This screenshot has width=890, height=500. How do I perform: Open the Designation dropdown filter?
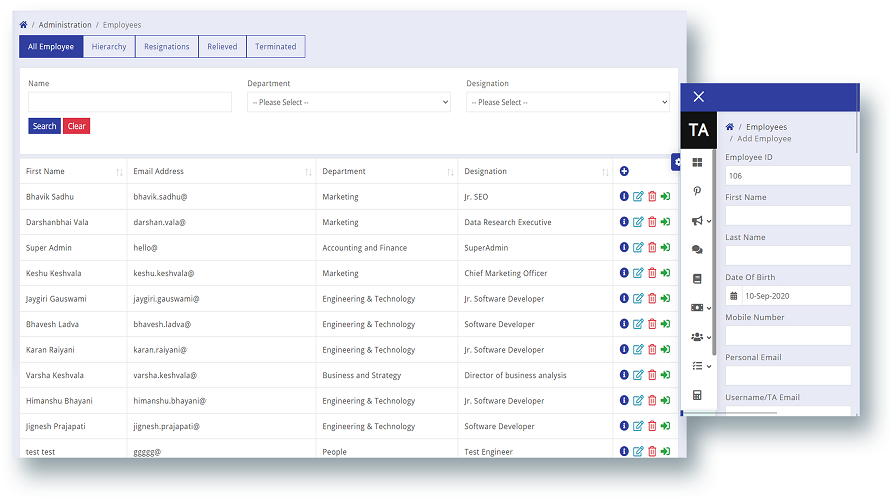pyautogui.click(x=568, y=102)
